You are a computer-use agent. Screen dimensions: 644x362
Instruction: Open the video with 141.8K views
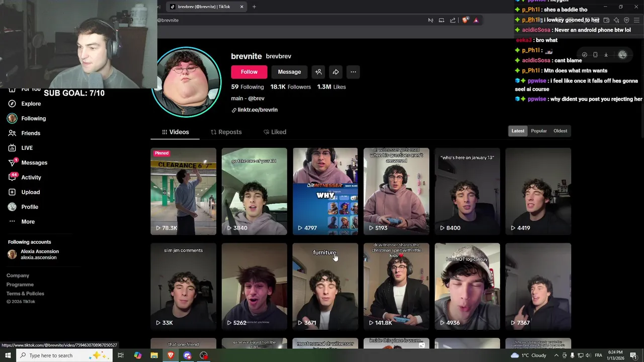[396, 287]
